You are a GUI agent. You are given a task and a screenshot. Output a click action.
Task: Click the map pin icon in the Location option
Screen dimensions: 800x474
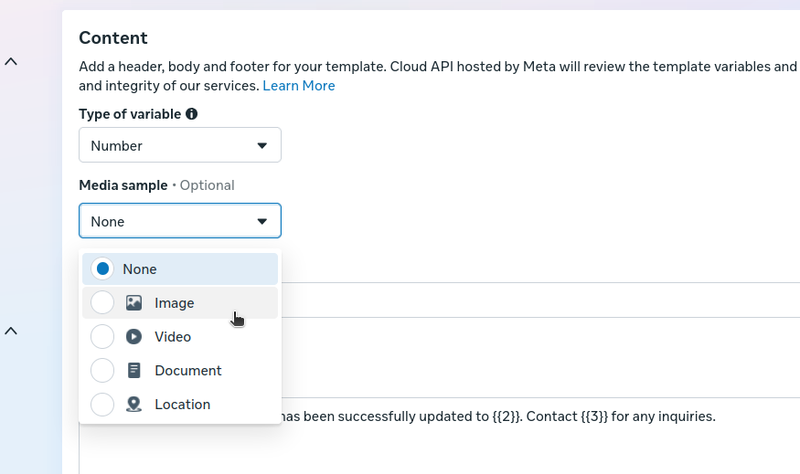[x=134, y=404]
